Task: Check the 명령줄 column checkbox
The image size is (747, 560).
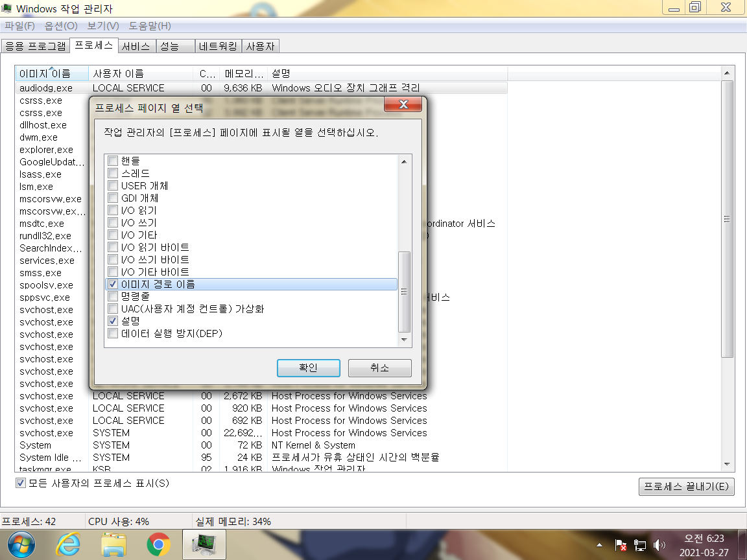Action: pyautogui.click(x=113, y=296)
